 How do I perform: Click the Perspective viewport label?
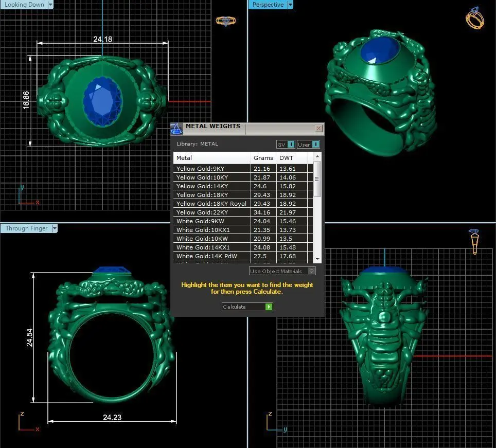pos(268,5)
